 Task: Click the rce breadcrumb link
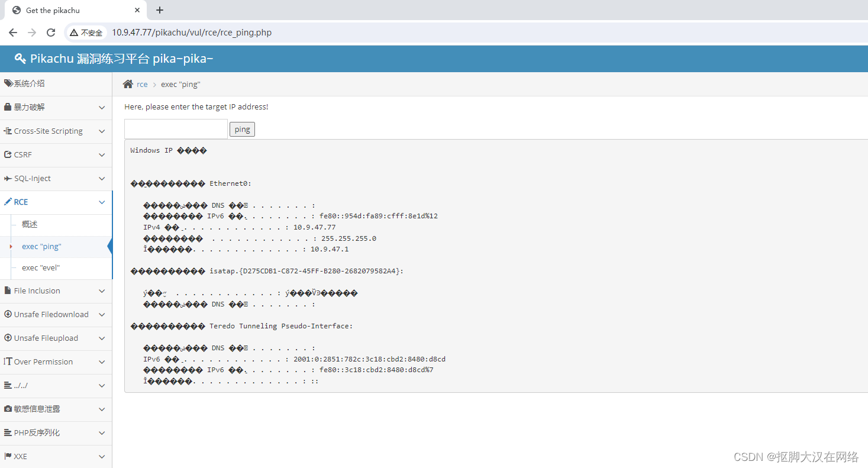point(142,85)
